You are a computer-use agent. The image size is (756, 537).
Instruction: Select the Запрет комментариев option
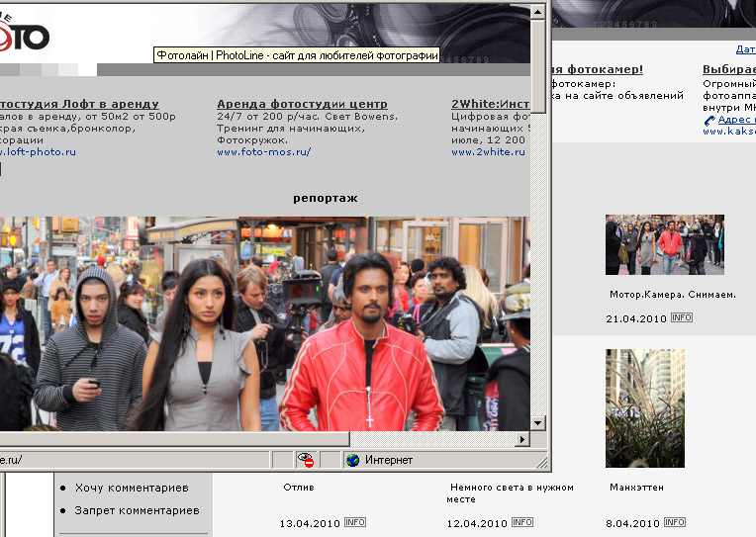pos(137,510)
